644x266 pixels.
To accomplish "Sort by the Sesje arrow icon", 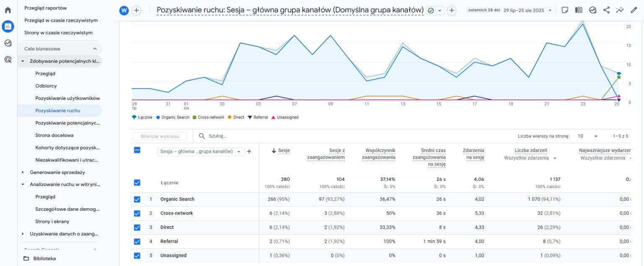I will [274, 151].
